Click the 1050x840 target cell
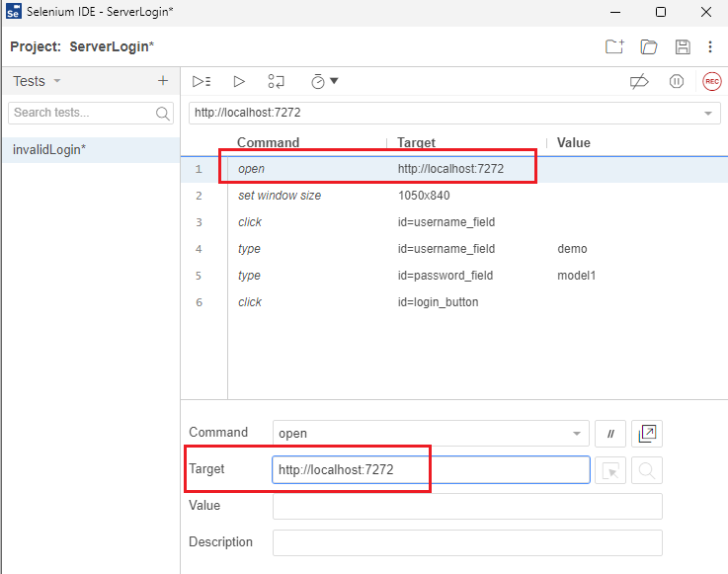Viewport: 728px width, 574px height. (x=424, y=196)
